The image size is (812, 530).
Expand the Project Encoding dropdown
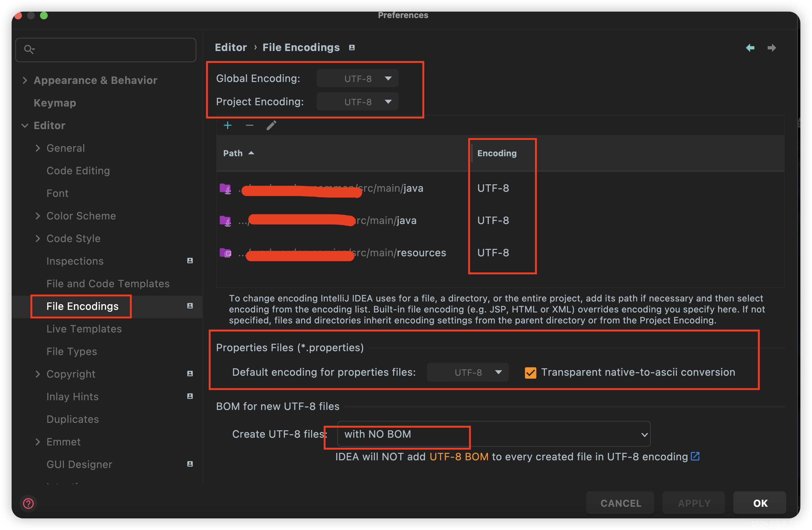click(x=363, y=102)
